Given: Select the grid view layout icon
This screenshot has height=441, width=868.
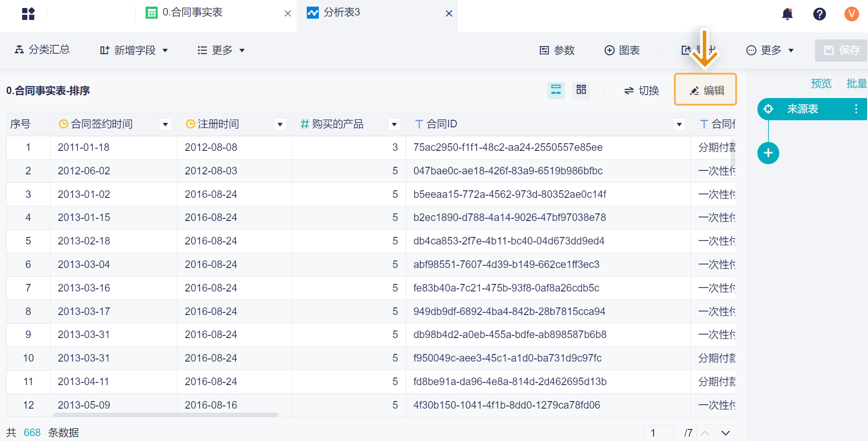Looking at the screenshot, I should tap(581, 90).
